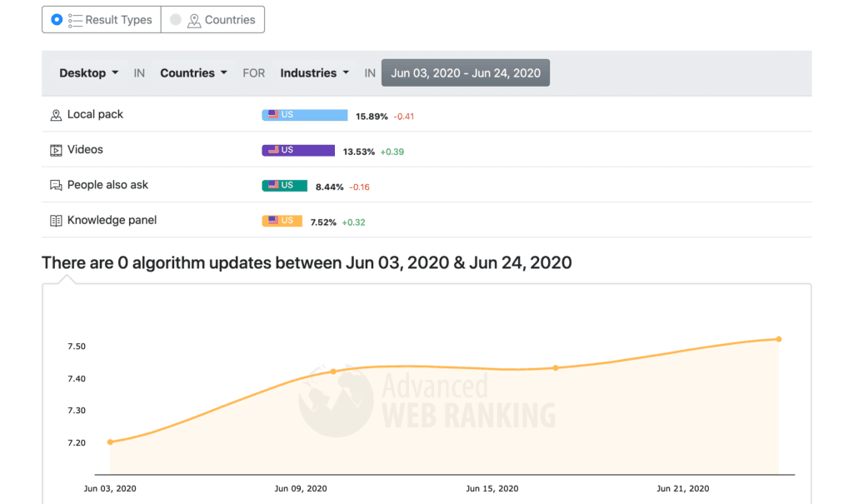Click the 7.52% Knowledge panel value

point(323,222)
